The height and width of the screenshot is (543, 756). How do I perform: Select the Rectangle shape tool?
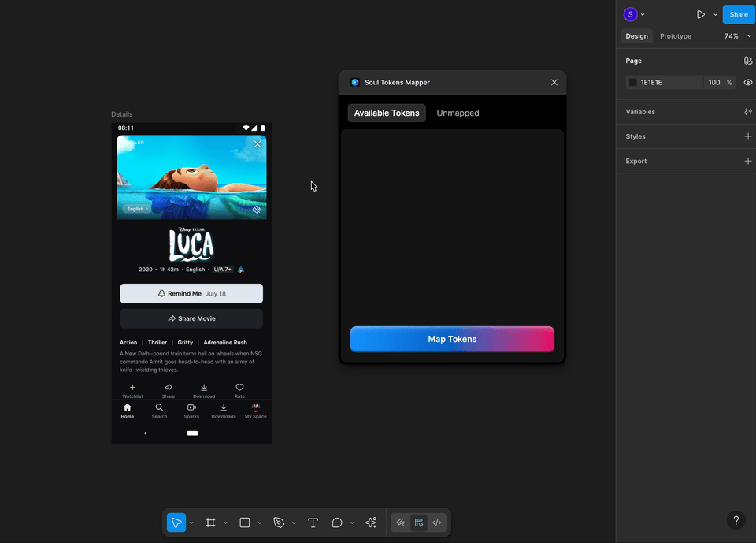245,523
